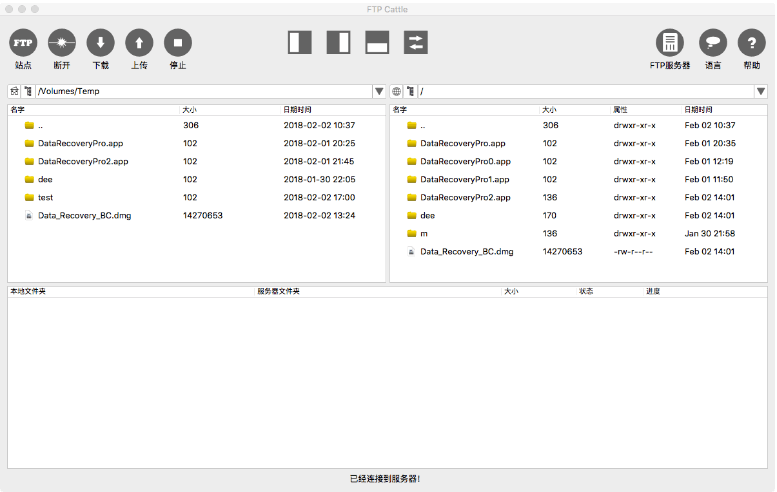Select local parent folder '..' row

coord(197,125)
